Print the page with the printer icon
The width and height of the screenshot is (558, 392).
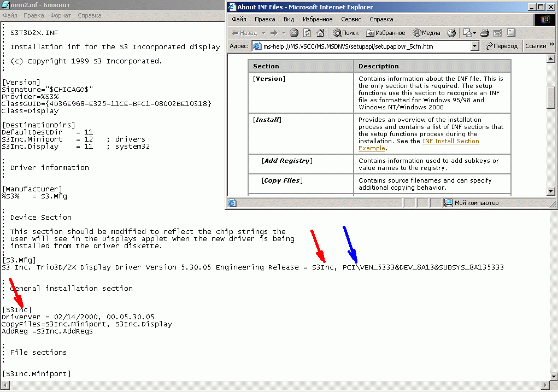pos(485,33)
